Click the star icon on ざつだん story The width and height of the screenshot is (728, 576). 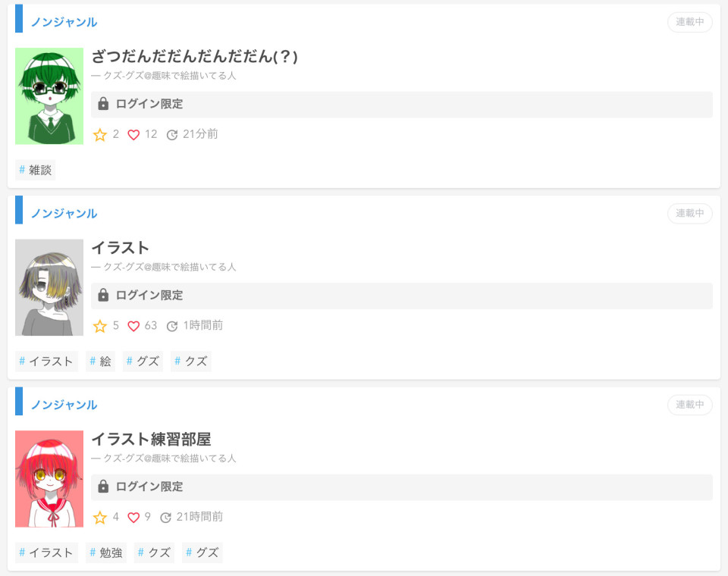100,135
